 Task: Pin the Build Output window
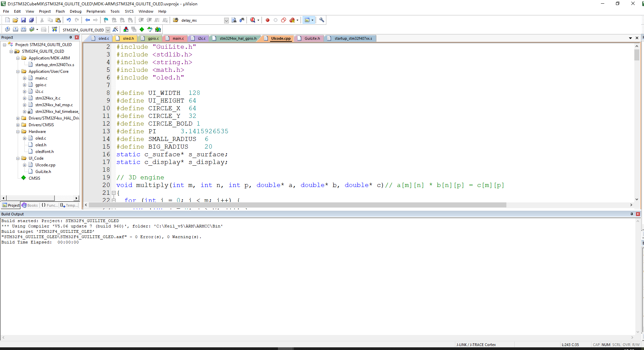[x=632, y=214]
